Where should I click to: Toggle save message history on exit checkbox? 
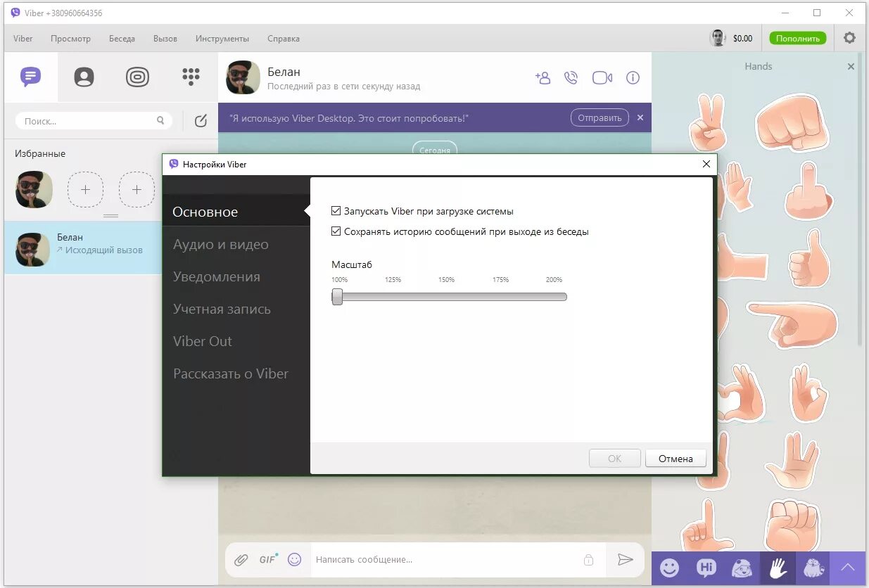[336, 231]
